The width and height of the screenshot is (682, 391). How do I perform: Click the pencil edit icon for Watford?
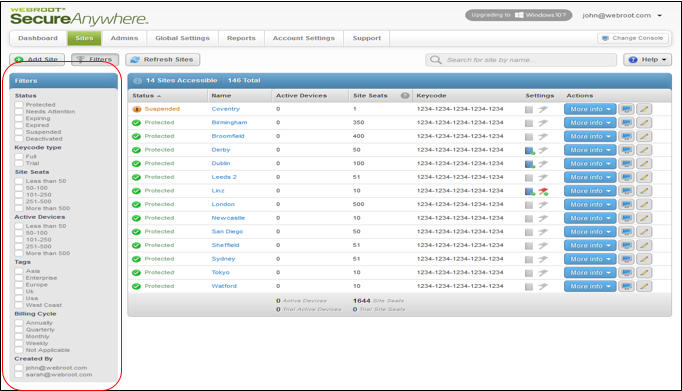click(644, 286)
